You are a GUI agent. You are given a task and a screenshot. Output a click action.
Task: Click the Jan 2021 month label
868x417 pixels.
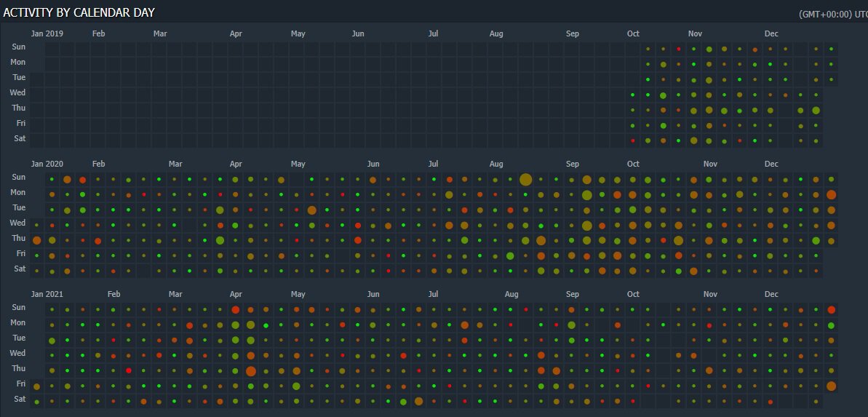tap(47, 294)
